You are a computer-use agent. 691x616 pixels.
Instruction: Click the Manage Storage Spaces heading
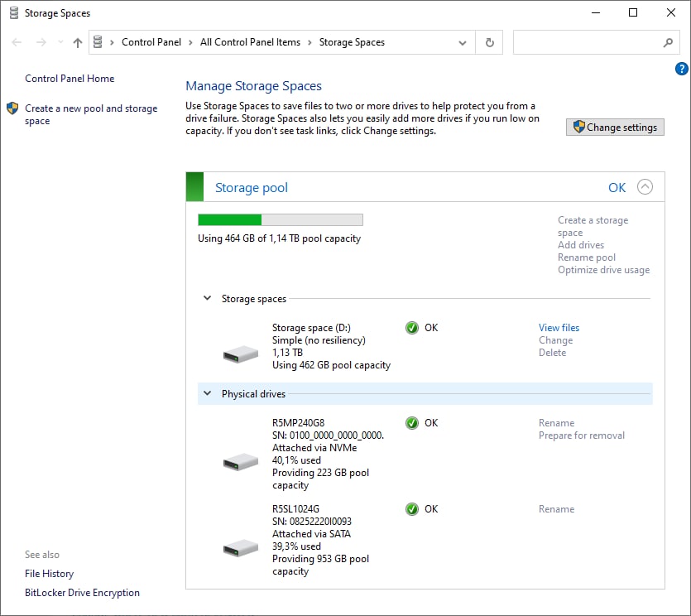[x=253, y=85]
